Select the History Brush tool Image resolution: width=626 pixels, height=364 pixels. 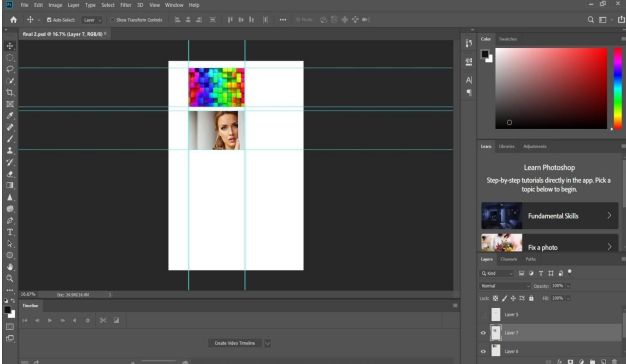(10, 162)
